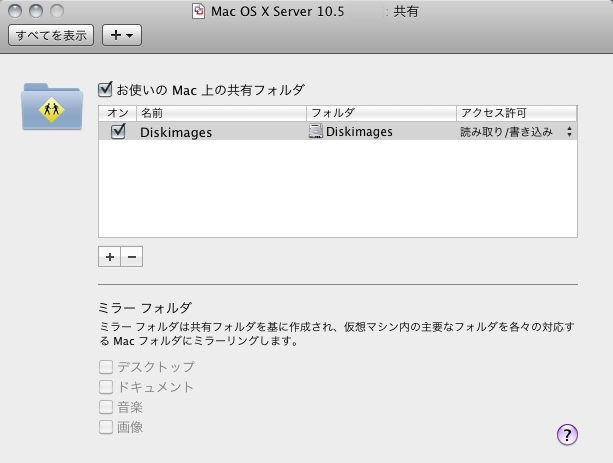Click the アクセス許可 column header
Viewport: 613px width, 463px height.
[x=515, y=113]
